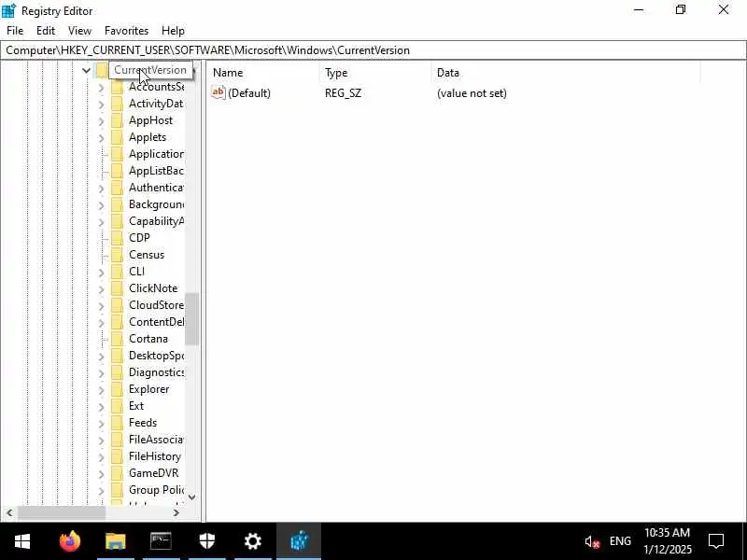Expand the GameDVR key chevron
This screenshot has width=747, height=560.
101,474
